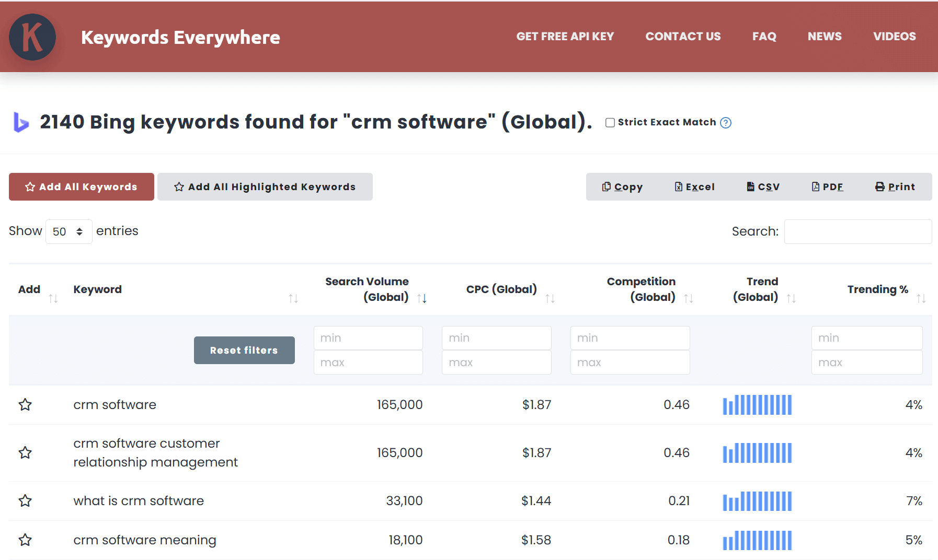Sort by Trend (Global) arrows
This screenshot has height=560, width=938.
pos(791,298)
